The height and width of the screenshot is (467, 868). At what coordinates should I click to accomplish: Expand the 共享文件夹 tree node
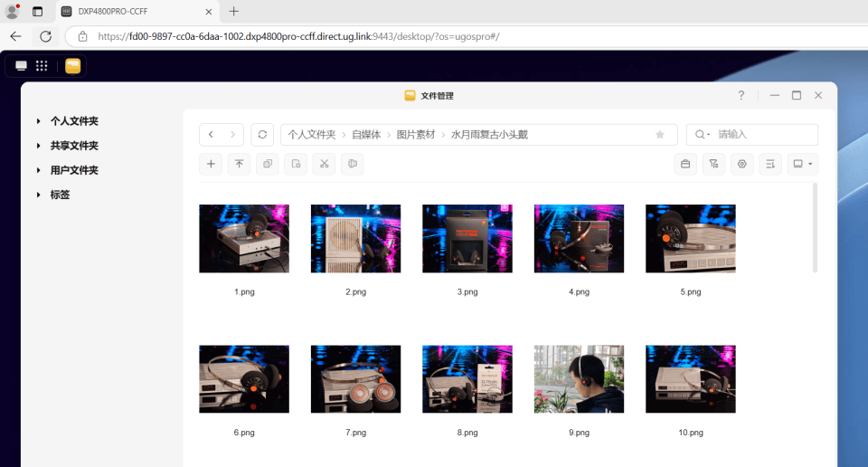[x=38, y=146]
